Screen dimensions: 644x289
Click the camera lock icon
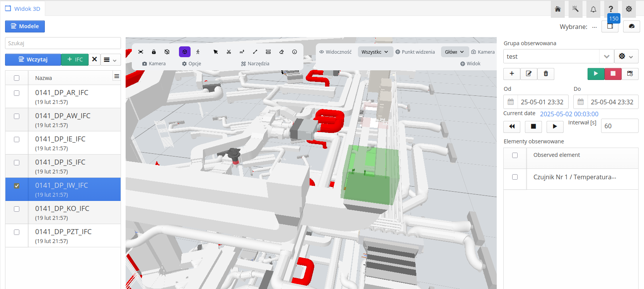point(154,52)
